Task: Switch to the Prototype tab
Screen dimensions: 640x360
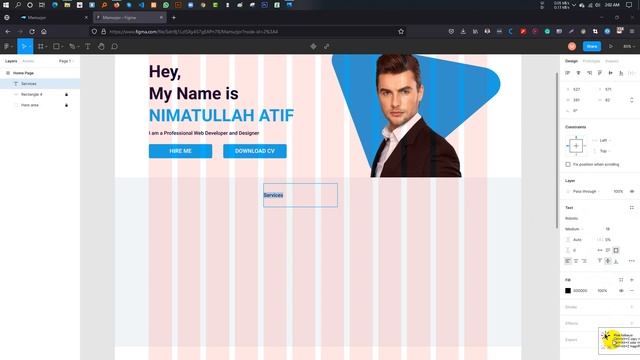Action: pos(591,61)
